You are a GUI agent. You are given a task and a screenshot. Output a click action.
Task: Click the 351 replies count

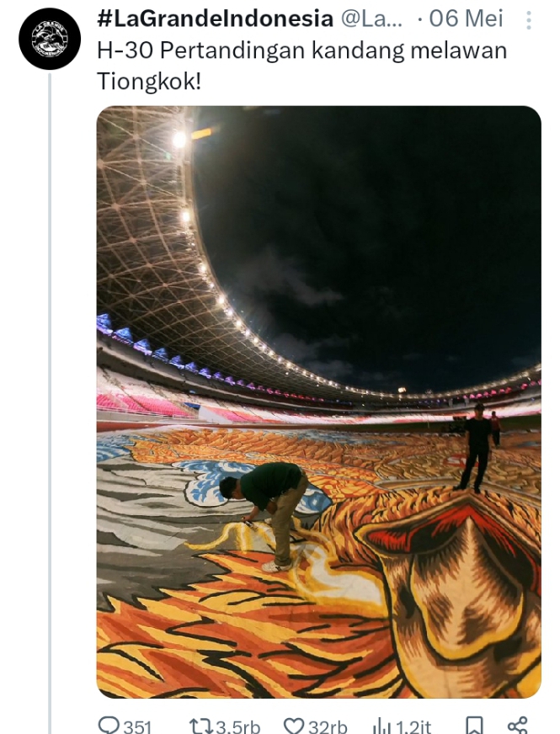click(137, 726)
